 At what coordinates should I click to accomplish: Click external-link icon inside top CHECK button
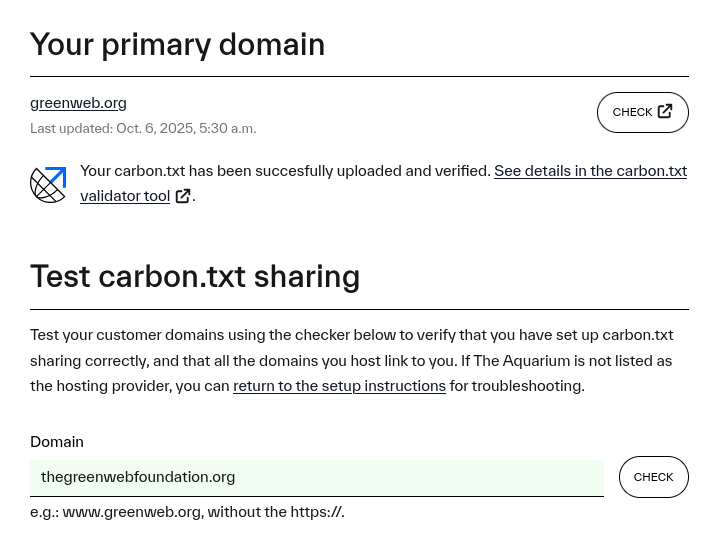click(665, 112)
